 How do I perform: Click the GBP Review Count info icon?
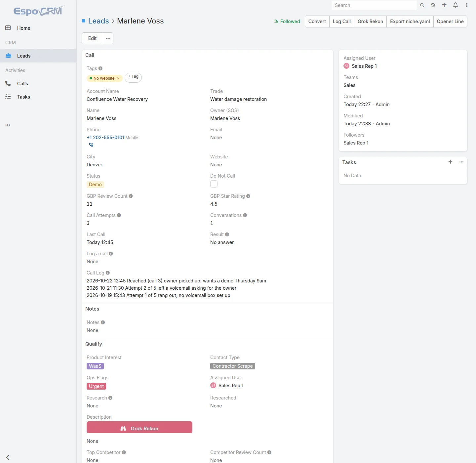pos(131,196)
